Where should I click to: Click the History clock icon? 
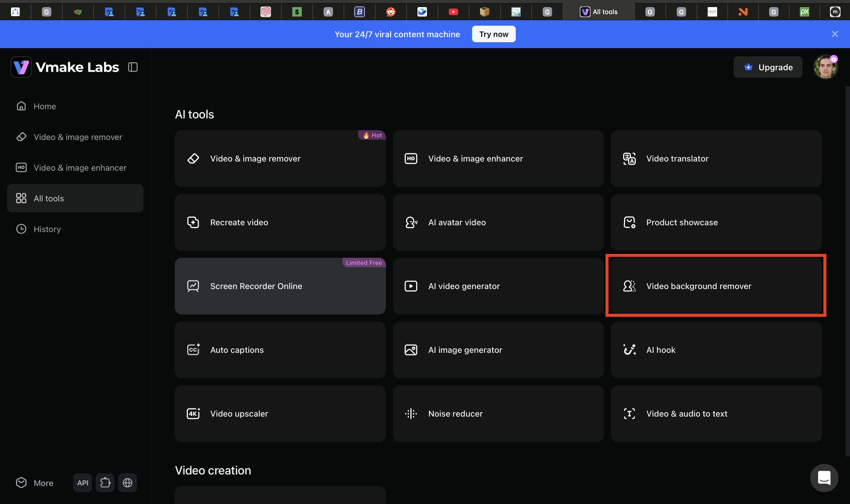coord(21,229)
